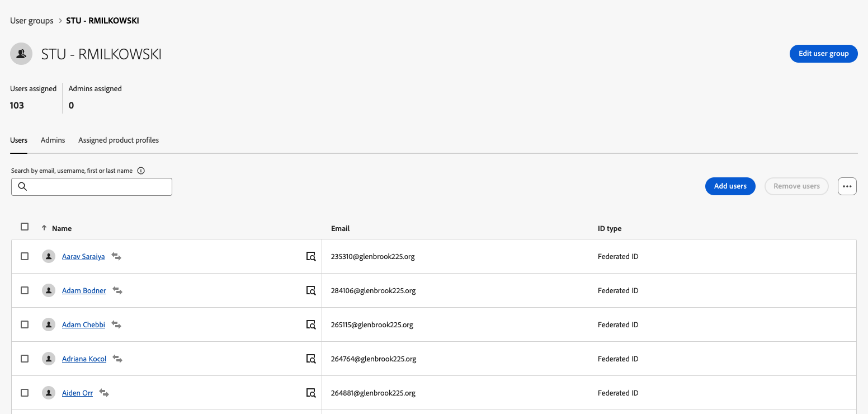Open Adam Chebbi's user profile link

click(83, 325)
